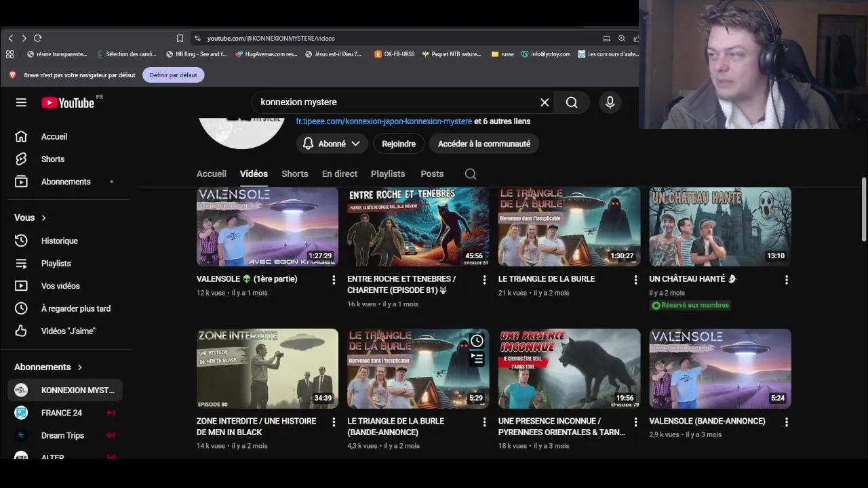Open the 'info@yotoy.com' bookmark
The height and width of the screenshot is (488, 868).
[x=546, y=54]
